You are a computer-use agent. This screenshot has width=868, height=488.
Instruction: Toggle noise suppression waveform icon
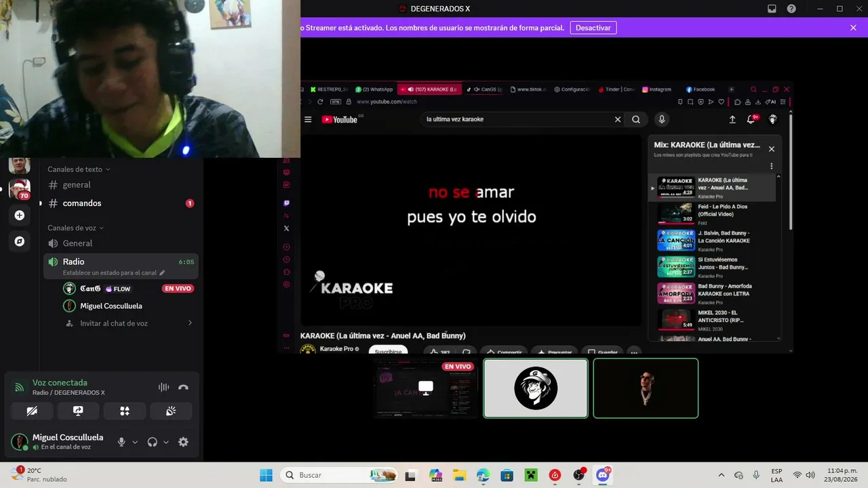pyautogui.click(x=163, y=387)
